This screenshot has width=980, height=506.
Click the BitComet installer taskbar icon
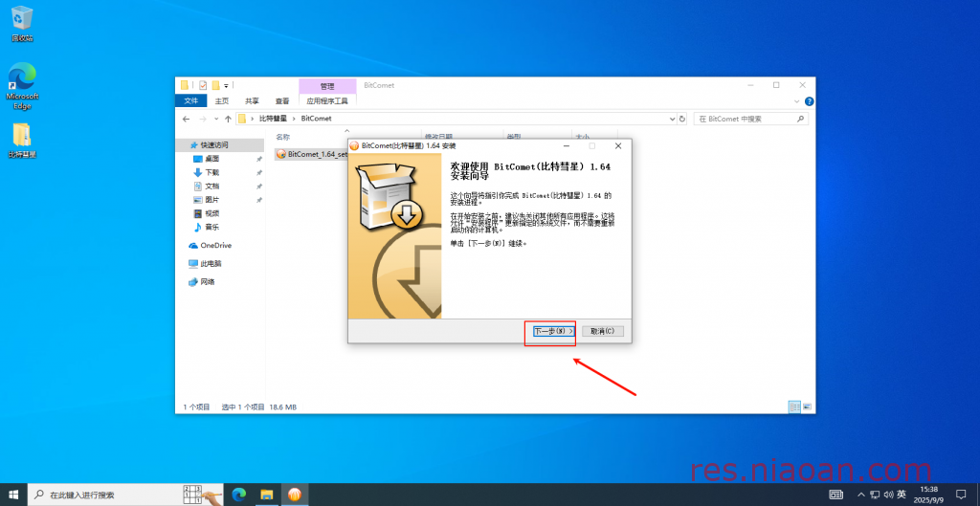pyautogui.click(x=295, y=495)
